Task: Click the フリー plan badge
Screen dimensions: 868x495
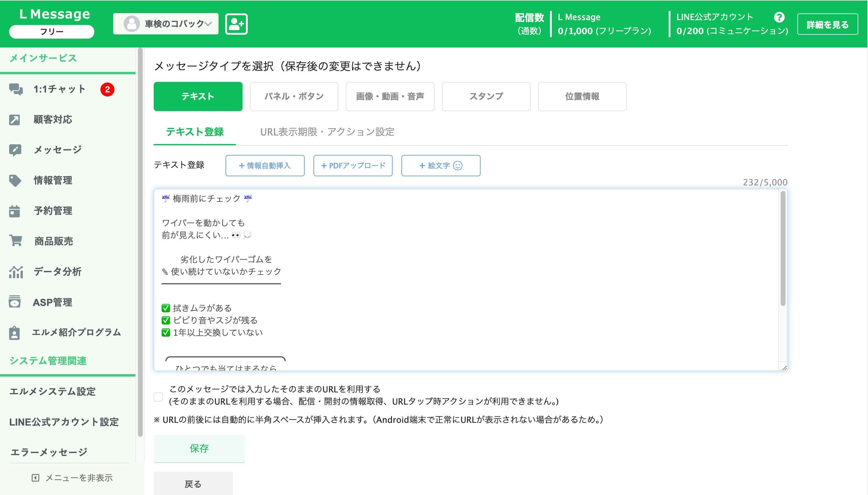Action: (52, 32)
